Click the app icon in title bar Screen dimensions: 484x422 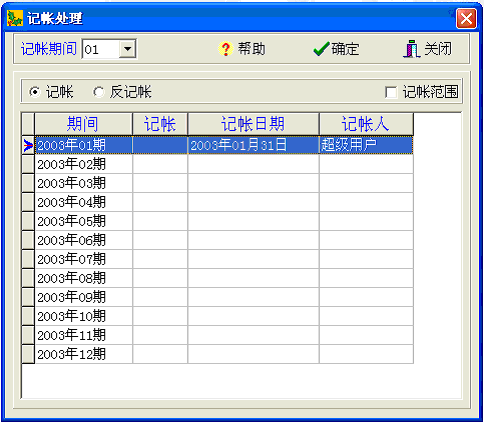15,18
